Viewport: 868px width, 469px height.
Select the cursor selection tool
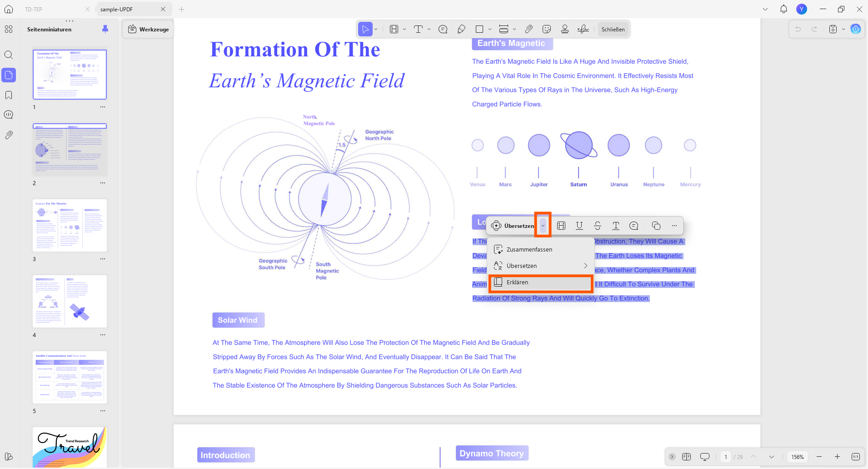click(x=365, y=29)
